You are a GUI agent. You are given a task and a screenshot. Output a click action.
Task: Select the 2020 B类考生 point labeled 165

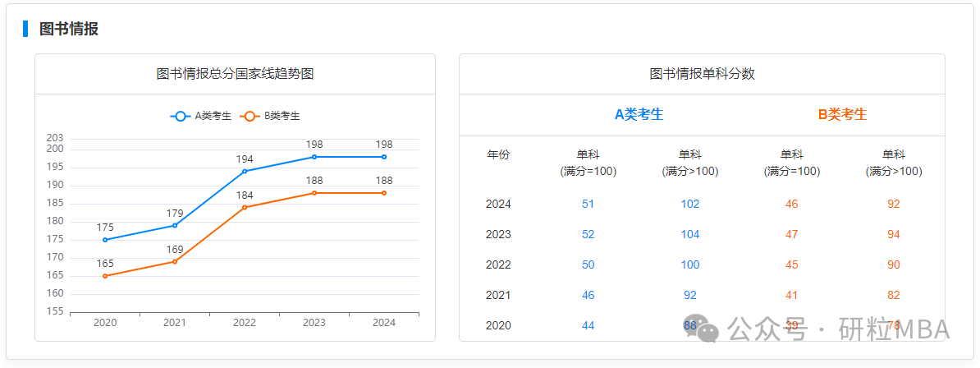[105, 276]
